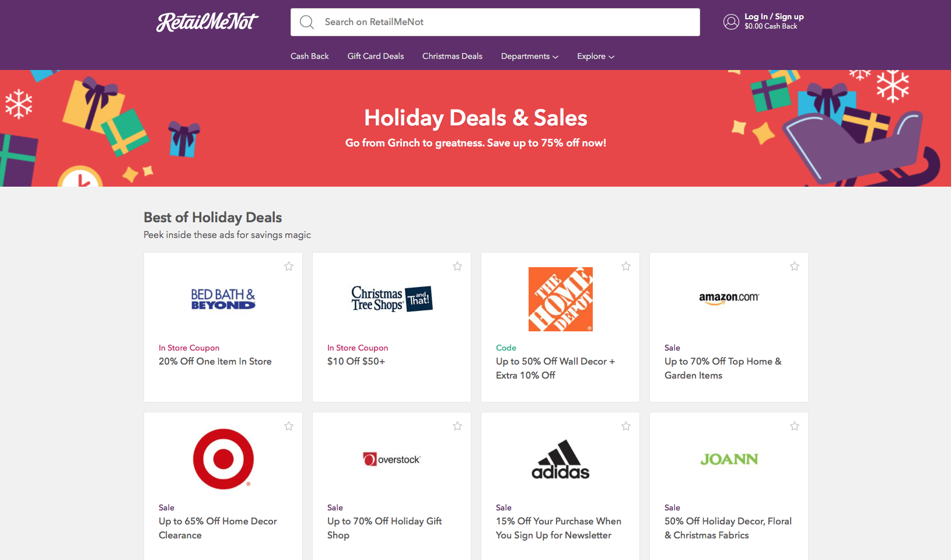
Task: Go to Gift Card Deals
Action: [x=376, y=57]
